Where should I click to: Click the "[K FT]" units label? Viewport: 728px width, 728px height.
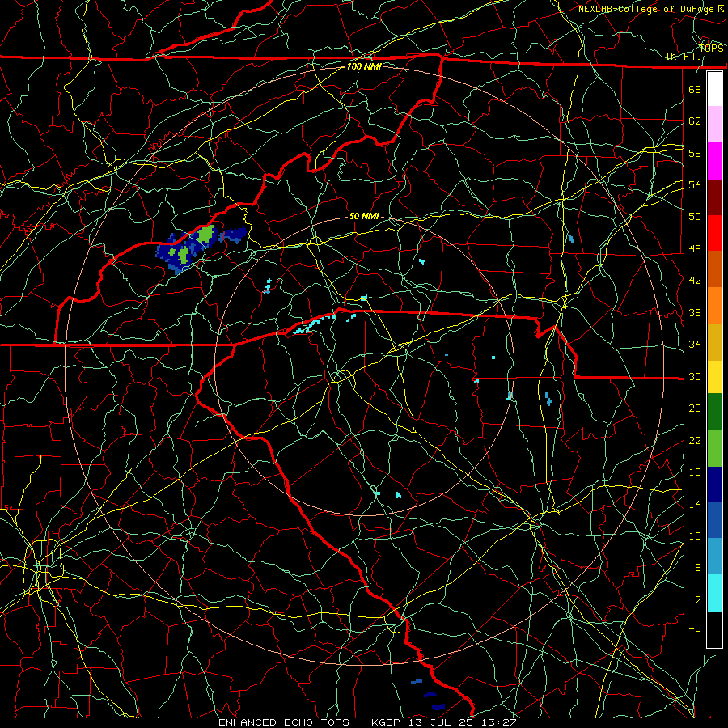(x=684, y=56)
